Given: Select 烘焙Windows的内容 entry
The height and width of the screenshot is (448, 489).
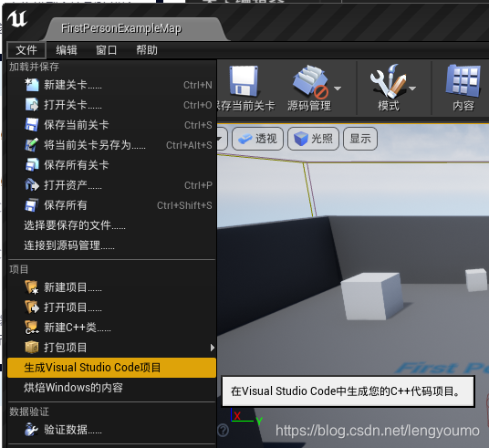Looking at the screenshot, I should (x=111, y=388).
